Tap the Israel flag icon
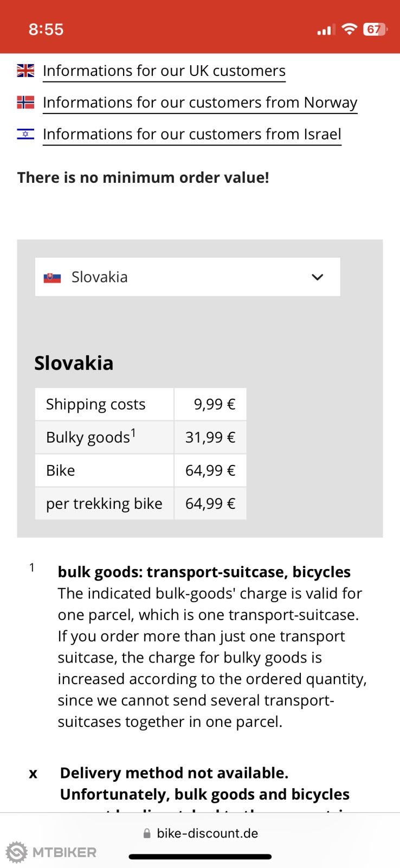The width and height of the screenshot is (400, 868). (25, 134)
